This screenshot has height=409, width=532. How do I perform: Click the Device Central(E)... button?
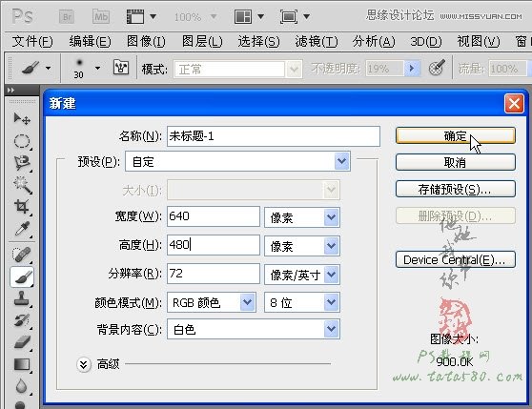[456, 259]
